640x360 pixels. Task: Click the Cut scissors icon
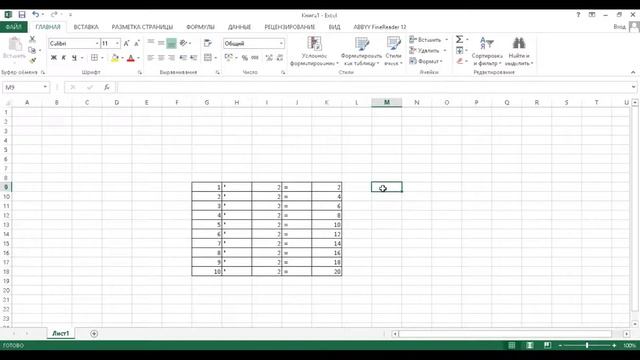[32, 39]
